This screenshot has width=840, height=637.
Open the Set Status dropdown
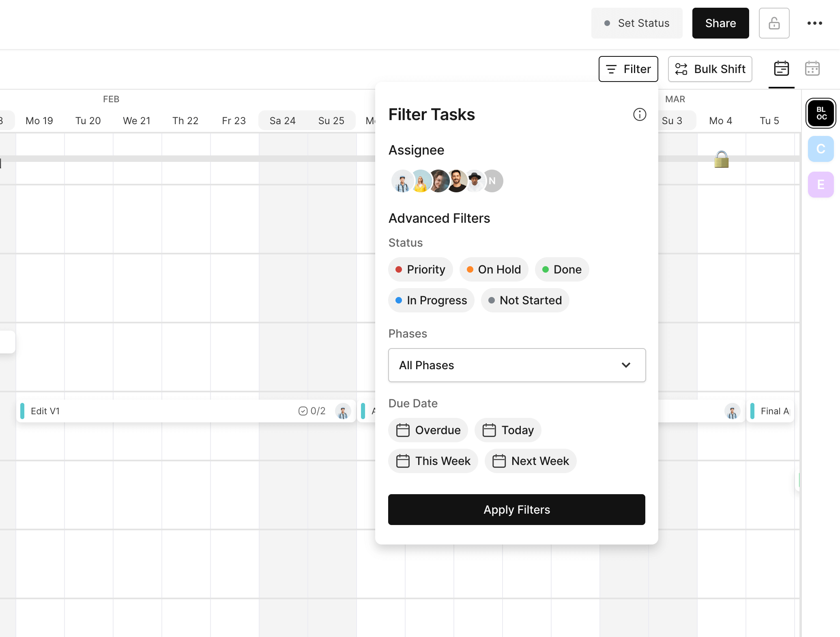pyautogui.click(x=636, y=23)
